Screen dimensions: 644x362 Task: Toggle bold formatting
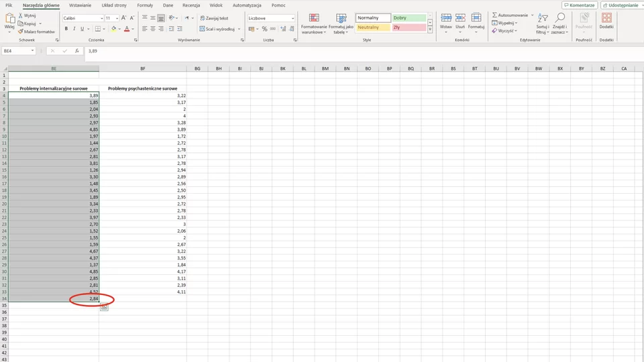(x=66, y=29)
